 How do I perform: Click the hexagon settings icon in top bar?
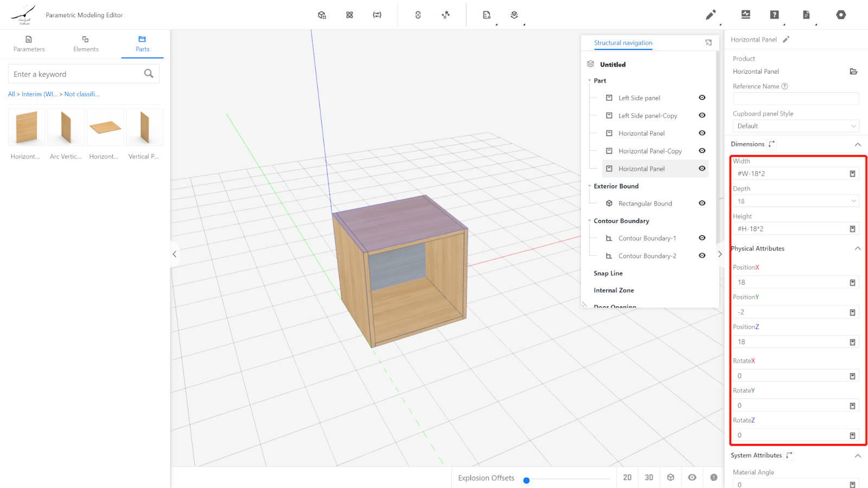click(x=840, y=15)
